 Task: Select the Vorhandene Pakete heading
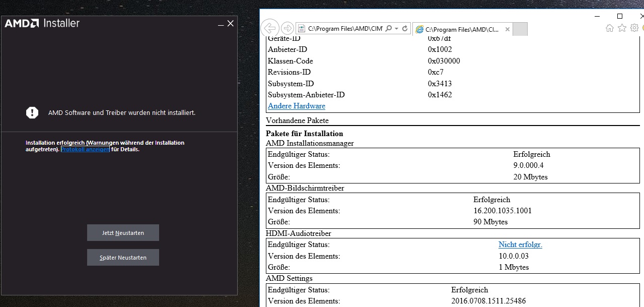[x=297, y=120]
